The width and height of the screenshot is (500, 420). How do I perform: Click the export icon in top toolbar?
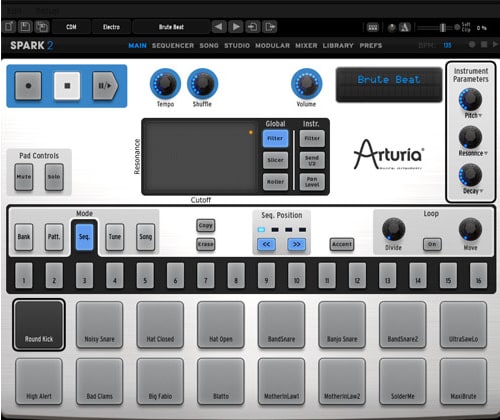[270, 27]
